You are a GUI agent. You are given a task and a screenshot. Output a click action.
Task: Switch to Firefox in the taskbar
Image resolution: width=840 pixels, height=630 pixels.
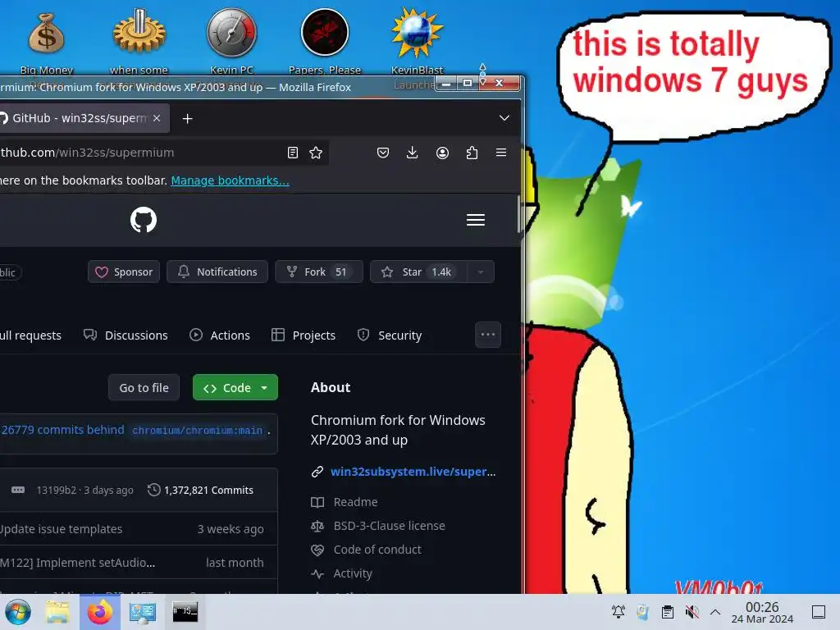pyautogui.click(x=99, y=612)
